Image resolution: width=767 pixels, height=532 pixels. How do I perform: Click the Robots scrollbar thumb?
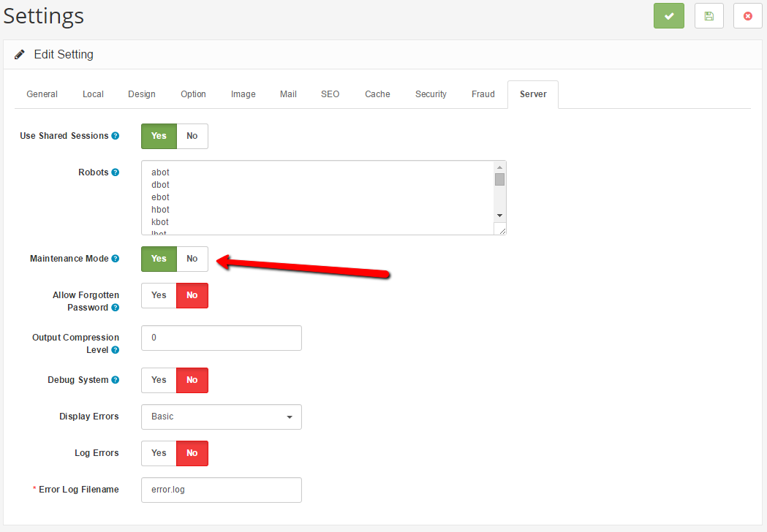(499, 180)
